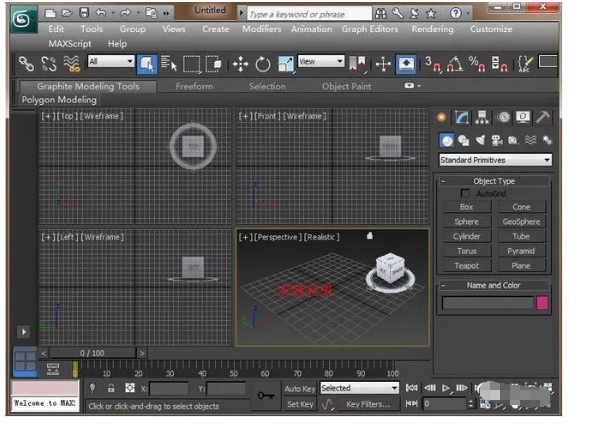Viewport: 612px width, 423px height.
Task: Open the selection filter All dropdown
Action: pyautogui.click(x=111, y=61)
